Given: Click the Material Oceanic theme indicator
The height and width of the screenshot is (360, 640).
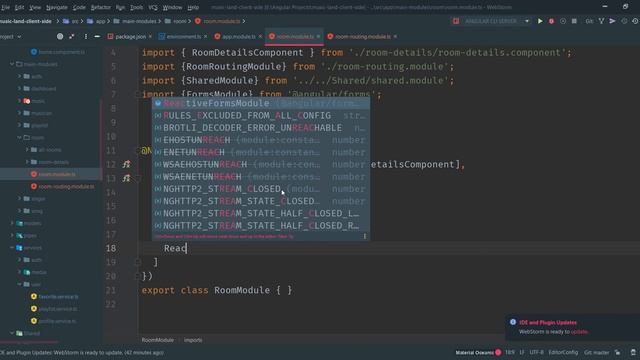Looking at the screenshot, I should click(x=474, y=352).
